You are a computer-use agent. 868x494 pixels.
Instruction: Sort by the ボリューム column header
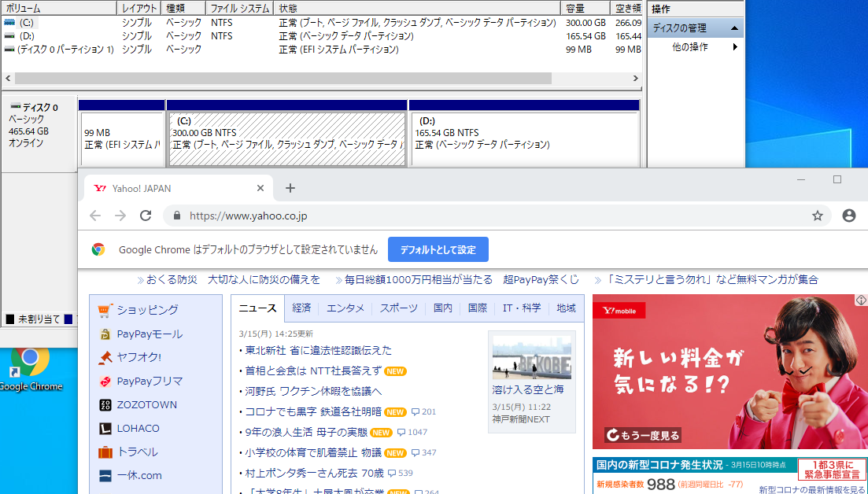59,9
